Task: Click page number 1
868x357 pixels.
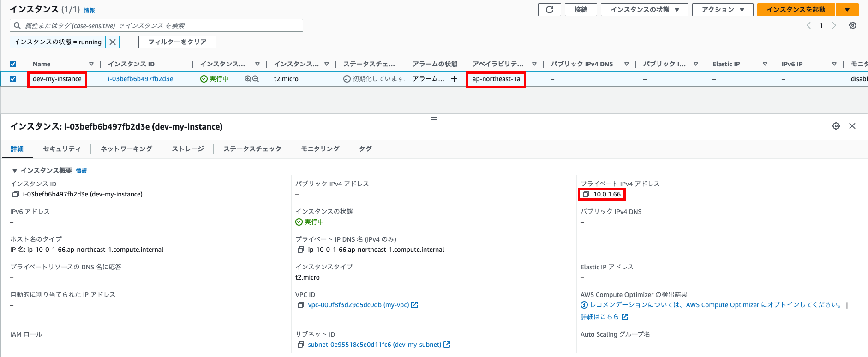Action: coord(821,25)
